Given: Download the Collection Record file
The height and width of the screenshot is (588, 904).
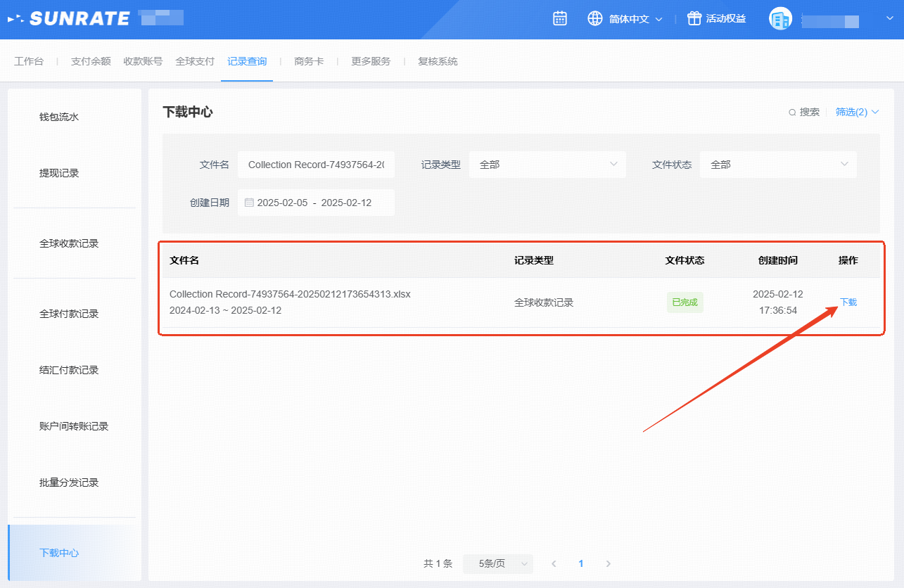Looking at the screenshot, I should coord(848,302).
